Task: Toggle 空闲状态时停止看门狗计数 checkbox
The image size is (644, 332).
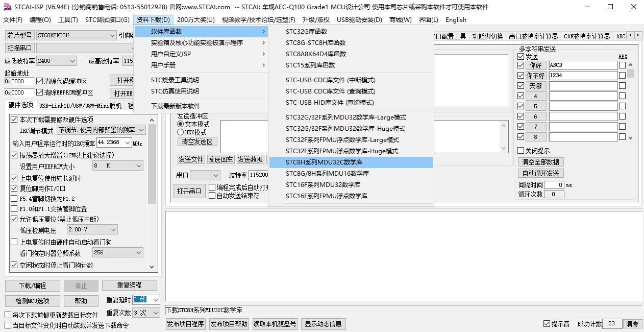Action: point(14,265)
